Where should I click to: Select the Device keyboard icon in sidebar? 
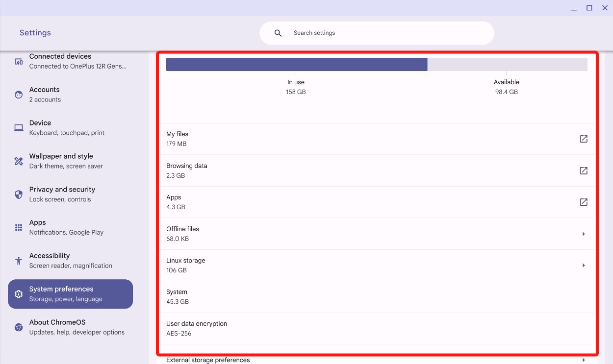click(18, 127)
